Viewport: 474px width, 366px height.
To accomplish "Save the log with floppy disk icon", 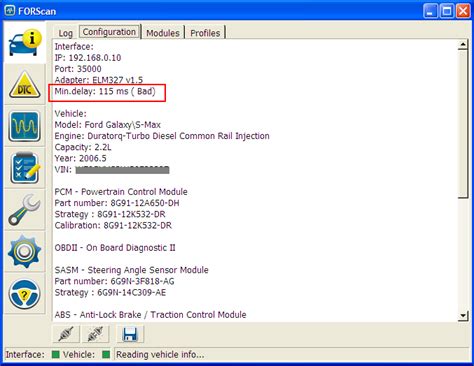I will pyautogui.click(x=130, y=334).
